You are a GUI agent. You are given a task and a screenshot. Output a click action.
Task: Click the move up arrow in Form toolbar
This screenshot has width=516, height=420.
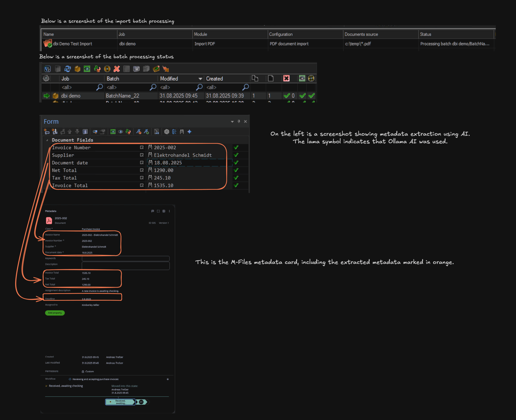click(x=70, y=132)
